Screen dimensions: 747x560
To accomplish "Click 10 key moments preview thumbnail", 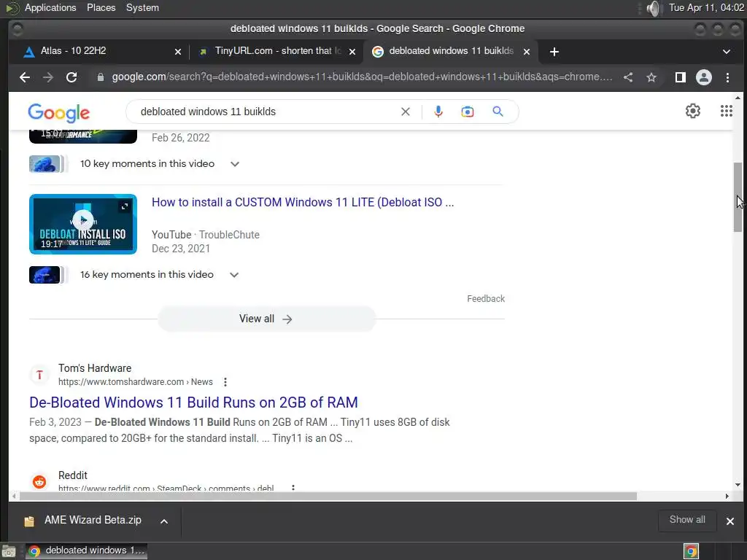I will click(45, 164).
